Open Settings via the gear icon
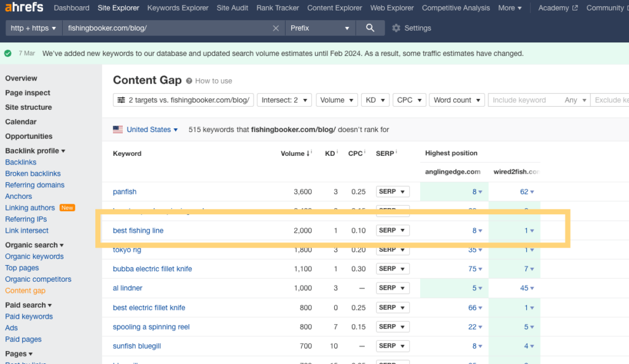Image resolution: width=629 pixels, height=364 pixels. [x=396, y=28]
